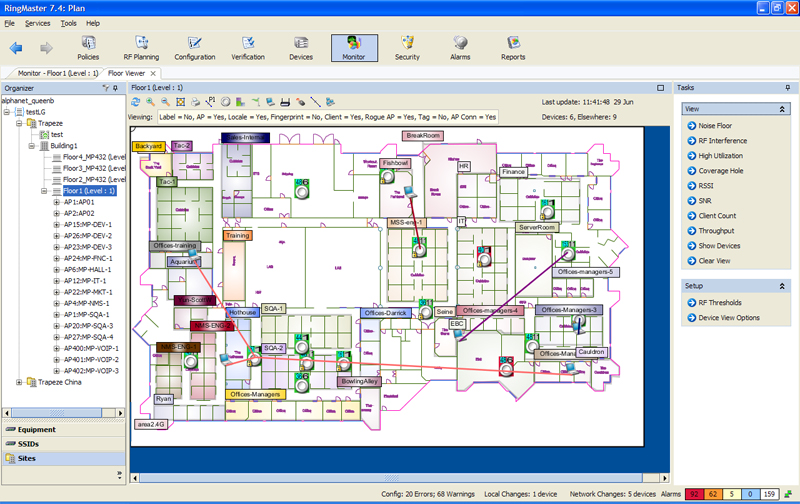The height and width of the screenshot is (504, 800).
Task: Select Floor3_MP432 in the tree
Action: coord(94,168)
